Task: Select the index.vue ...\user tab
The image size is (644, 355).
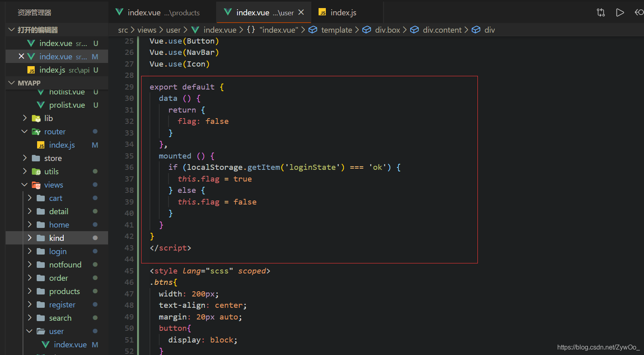Action: [264, 13]
